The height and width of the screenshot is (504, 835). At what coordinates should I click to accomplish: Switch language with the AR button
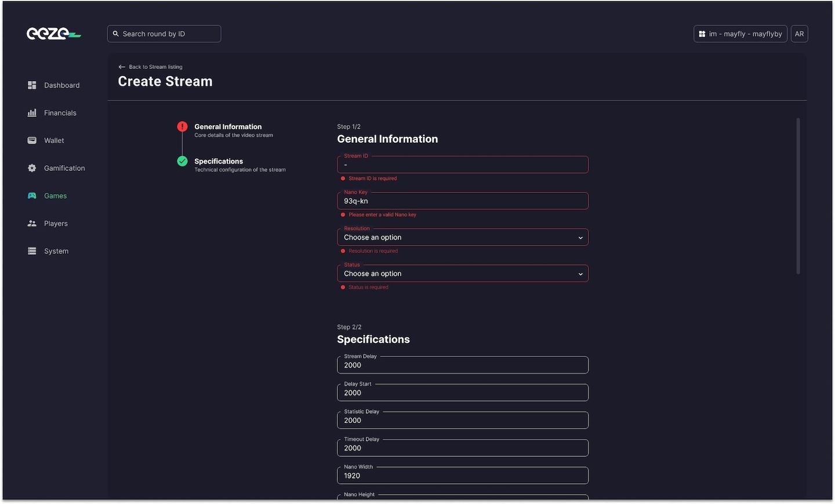click(799, 34)
